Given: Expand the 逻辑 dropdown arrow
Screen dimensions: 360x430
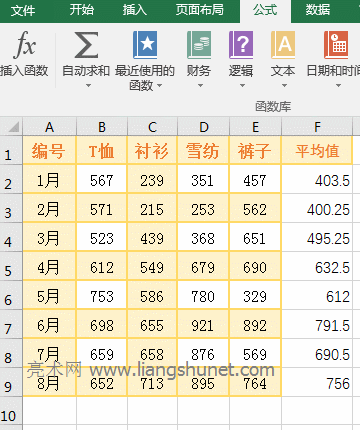Looking at the screenshot, I should tap(242, 86).
